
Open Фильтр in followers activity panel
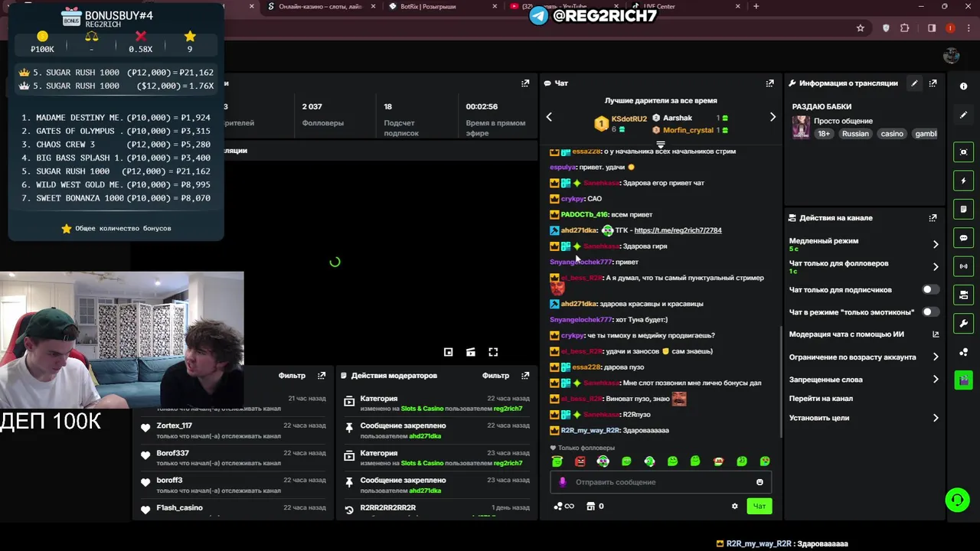click(x=292, y=376)
